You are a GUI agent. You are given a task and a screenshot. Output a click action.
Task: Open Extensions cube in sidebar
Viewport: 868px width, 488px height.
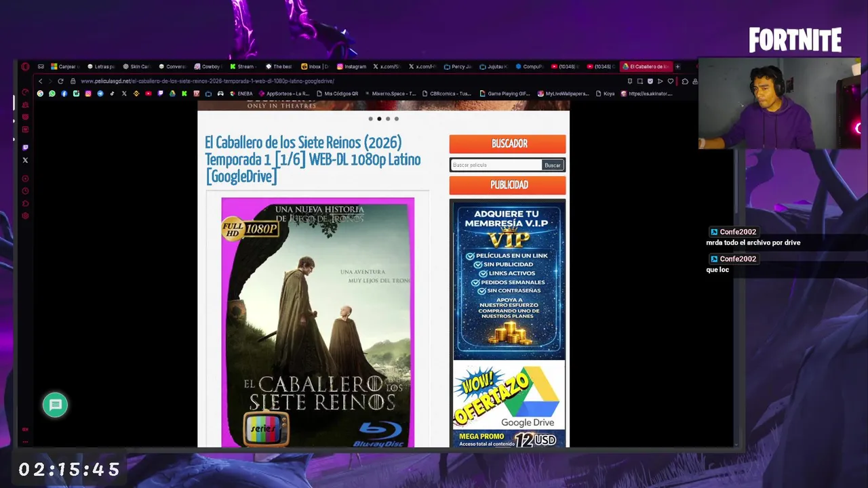[25, 203]
